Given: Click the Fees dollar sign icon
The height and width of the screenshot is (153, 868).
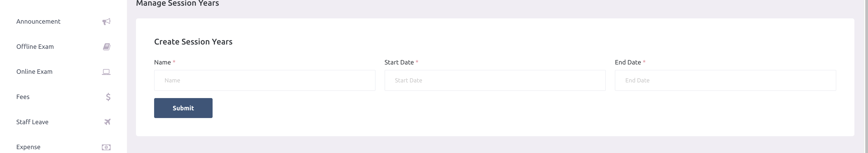Looking at the screenshot, I should [x=108, y=97].
